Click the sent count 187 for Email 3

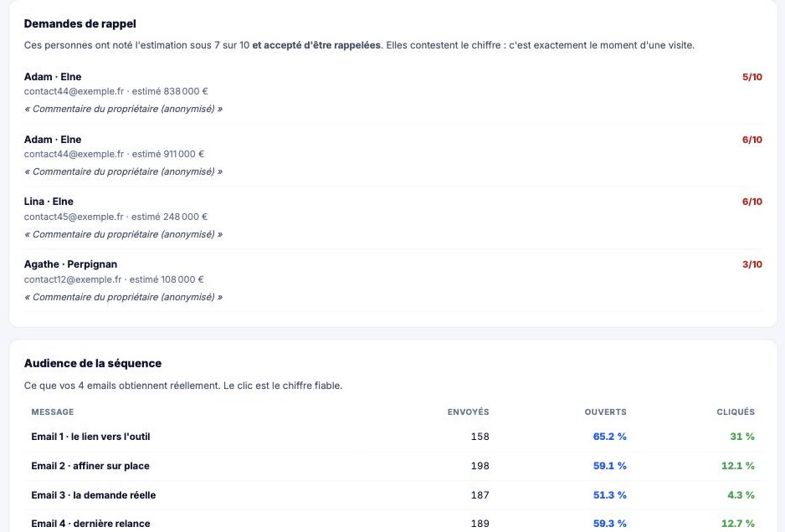[x=480, y=495]
